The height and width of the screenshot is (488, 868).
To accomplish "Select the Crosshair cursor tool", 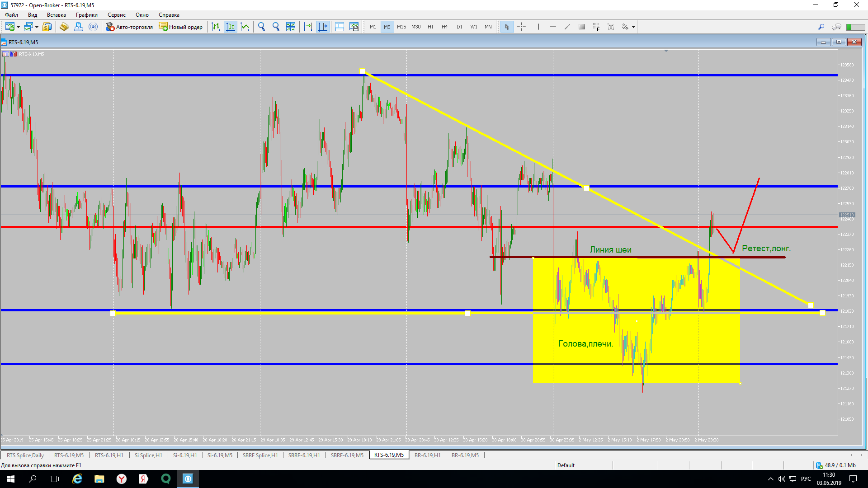I will point(521,27).
